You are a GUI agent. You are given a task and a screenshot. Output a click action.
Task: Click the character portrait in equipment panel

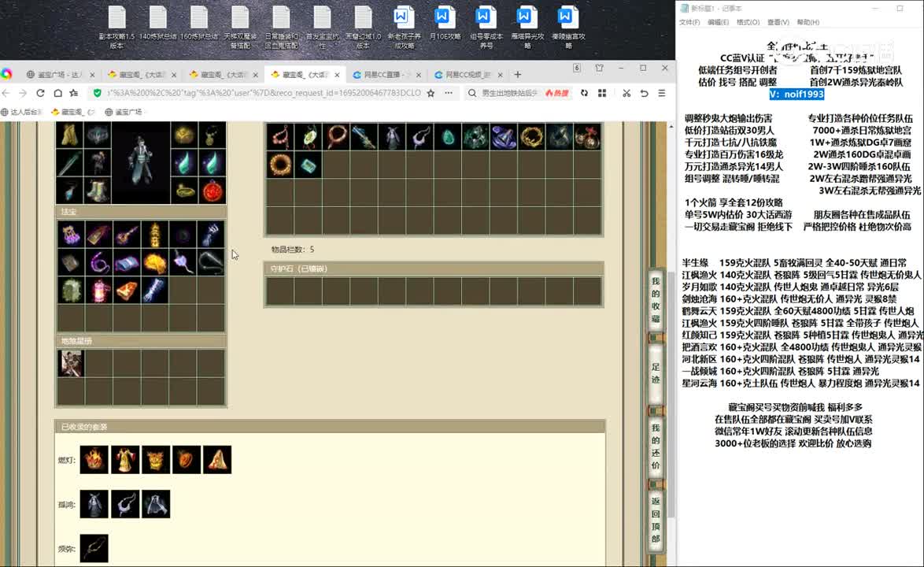[140, 163]
